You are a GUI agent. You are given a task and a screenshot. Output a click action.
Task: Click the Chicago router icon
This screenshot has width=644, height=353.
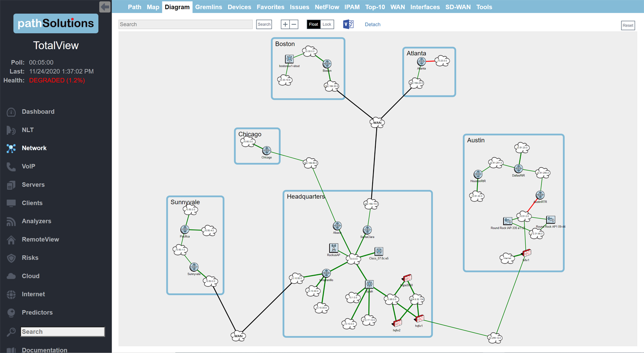tap(266, 151)
